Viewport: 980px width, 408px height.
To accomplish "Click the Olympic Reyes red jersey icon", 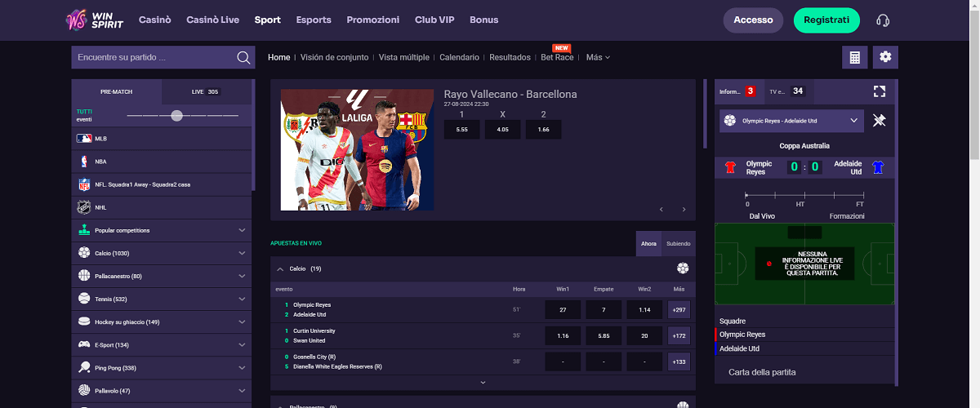I will [731, 166].
